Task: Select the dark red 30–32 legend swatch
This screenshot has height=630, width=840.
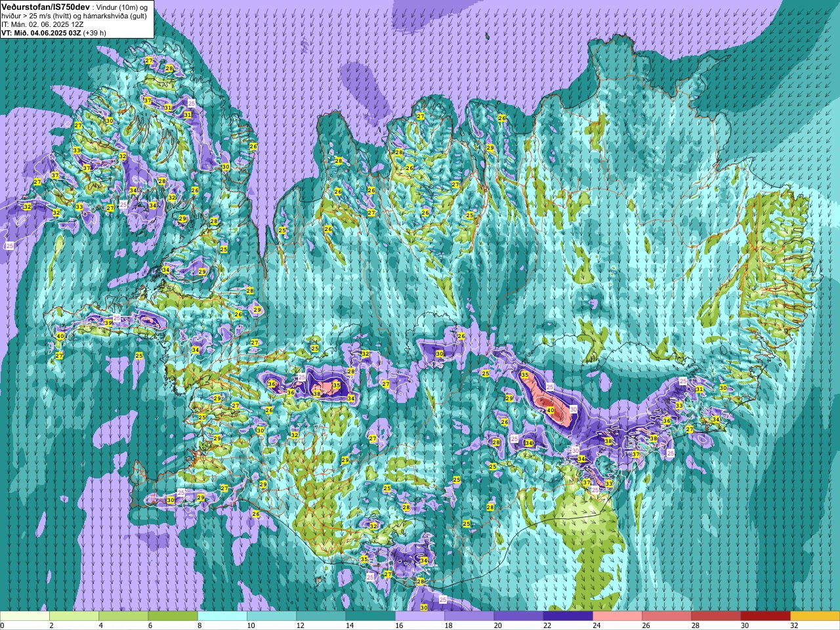Action: (765, 616)
